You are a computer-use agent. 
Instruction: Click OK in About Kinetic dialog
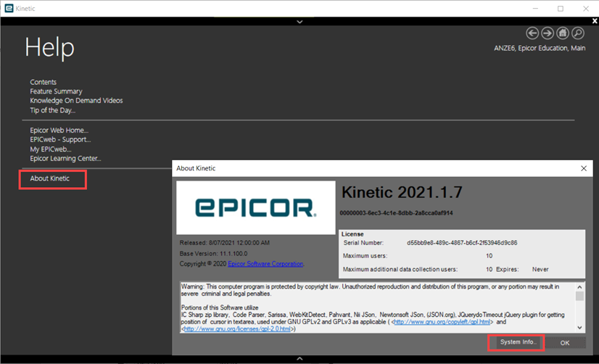tap(565, 343)
